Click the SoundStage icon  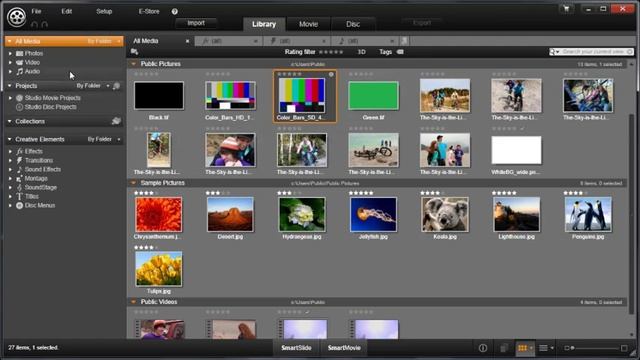tap(19, 187)
